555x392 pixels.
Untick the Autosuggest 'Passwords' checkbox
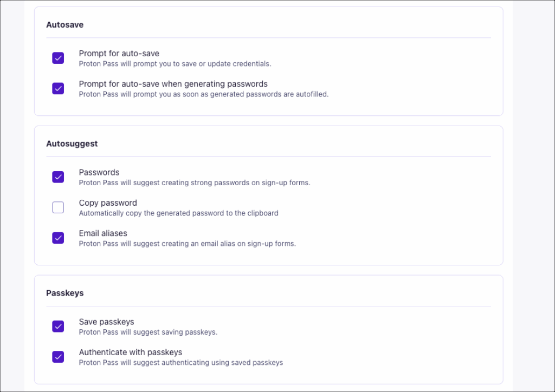58,177
